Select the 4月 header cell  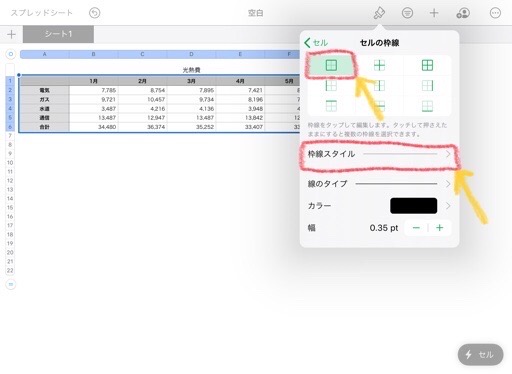click(x=241, y=81)
